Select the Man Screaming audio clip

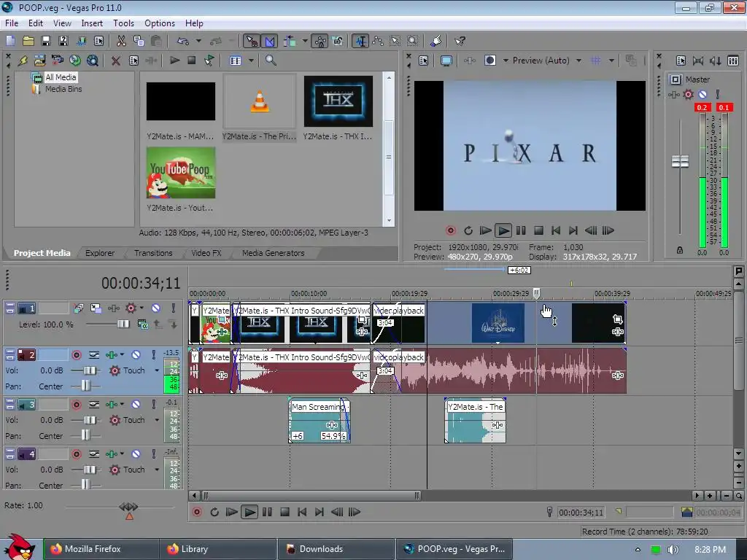coord(320,421)
